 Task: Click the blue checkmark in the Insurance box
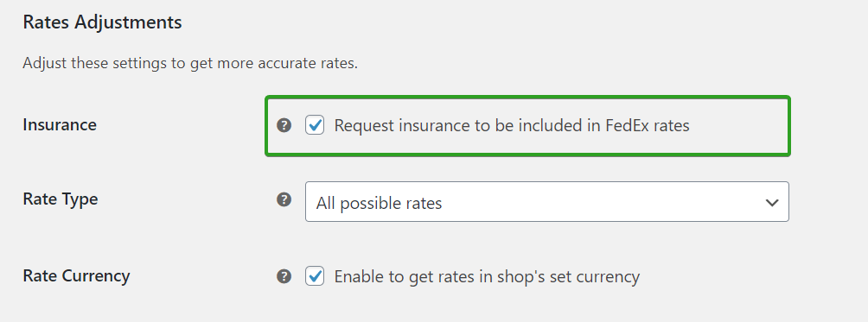coord(315,125)
